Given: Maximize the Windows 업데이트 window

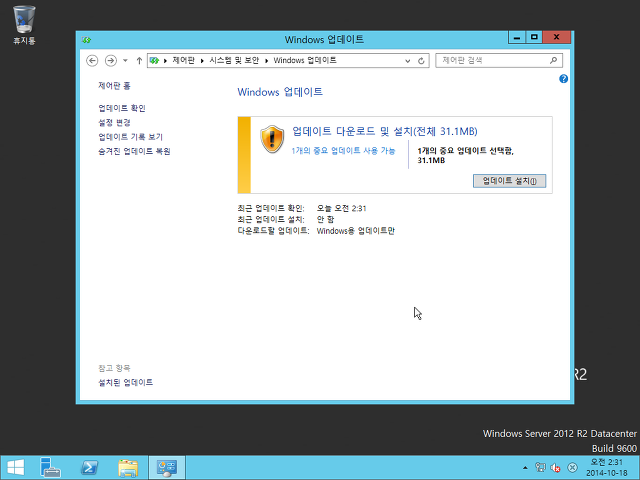Looking at the screenshot, I should click(x=534, y=37).
